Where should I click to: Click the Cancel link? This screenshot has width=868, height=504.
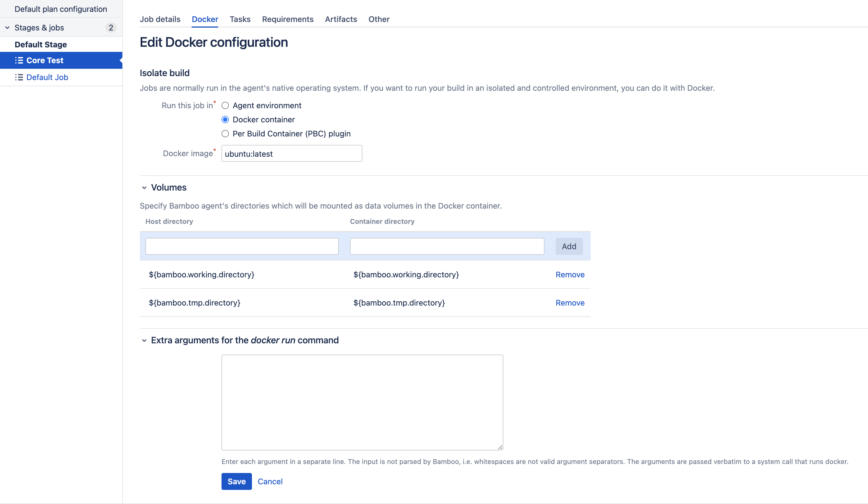[269, 481]
